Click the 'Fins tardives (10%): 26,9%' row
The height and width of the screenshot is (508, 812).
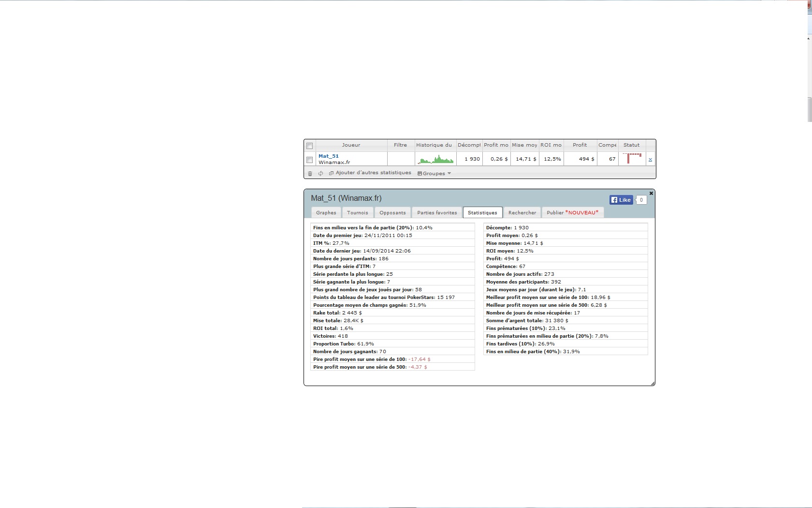pyautogui.click(x=565, y=344)
